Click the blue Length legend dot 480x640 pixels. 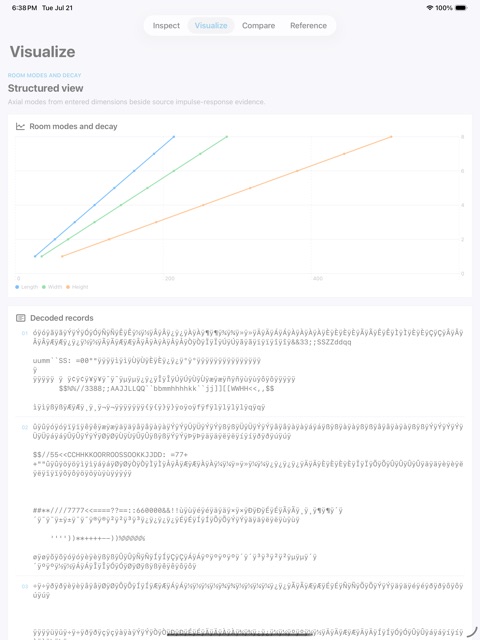pyautogui.click(x=17, y=287)
